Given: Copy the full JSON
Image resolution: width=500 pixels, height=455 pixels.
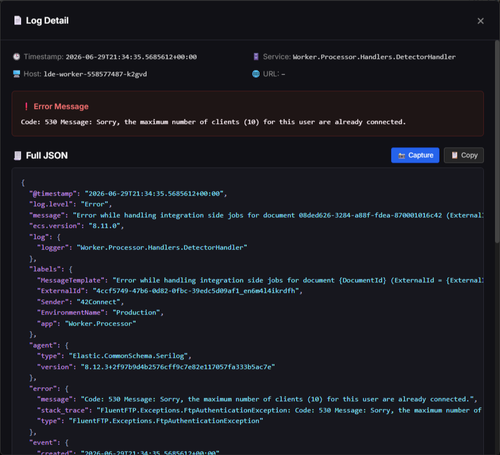Looking at the screenshot, I should point(464,155).
